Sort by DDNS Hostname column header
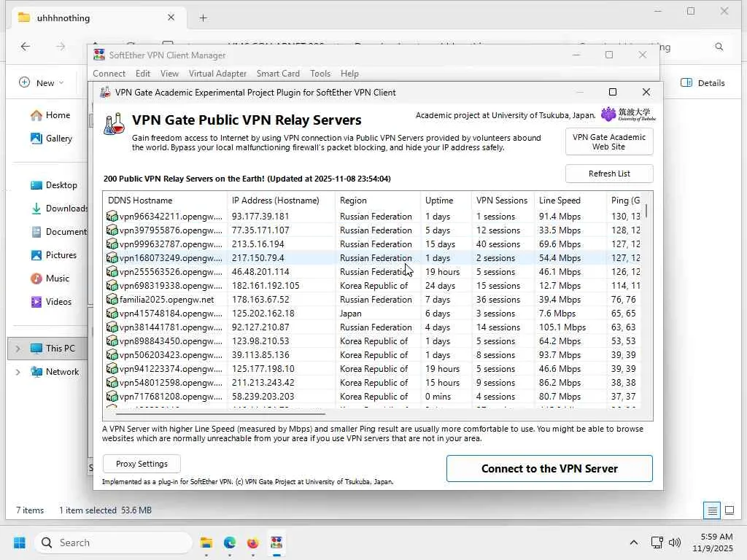Image resolution: width=747 pixels, height=560 pixels. pos(165,201)
